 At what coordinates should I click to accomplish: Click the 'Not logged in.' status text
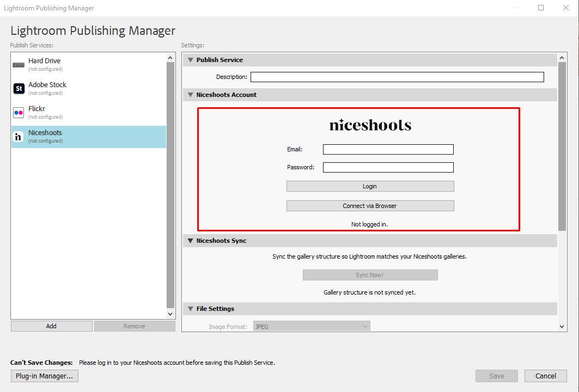(369, 224)
